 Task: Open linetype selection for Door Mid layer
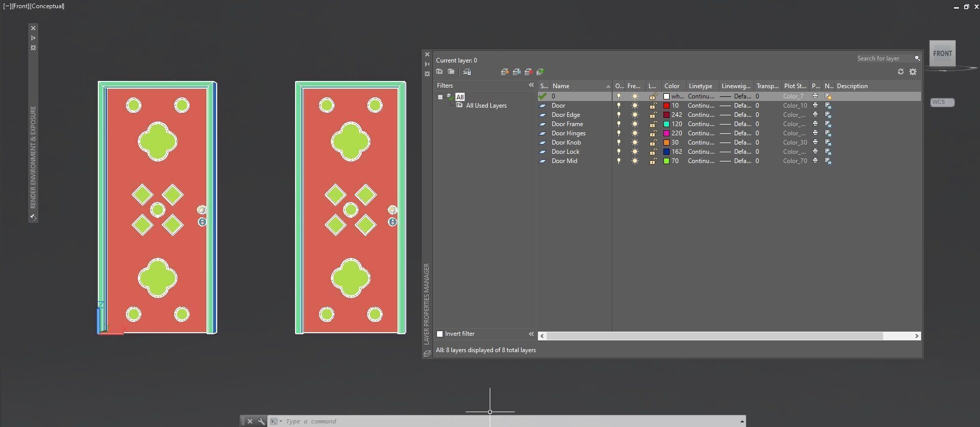(x=701, y=161)
